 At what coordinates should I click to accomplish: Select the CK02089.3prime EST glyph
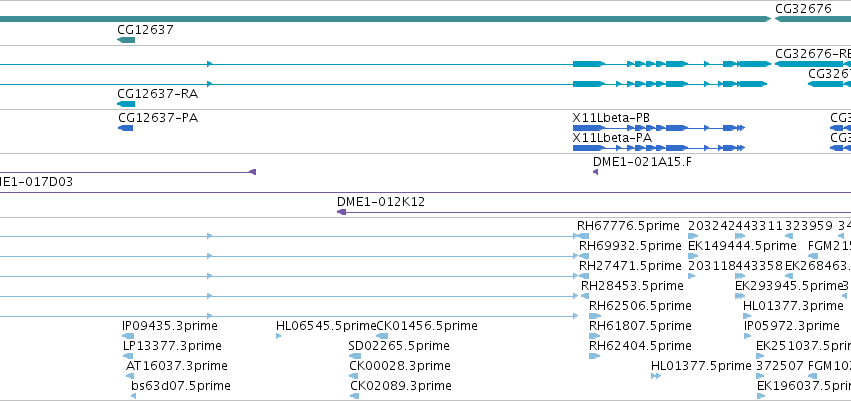354,396
